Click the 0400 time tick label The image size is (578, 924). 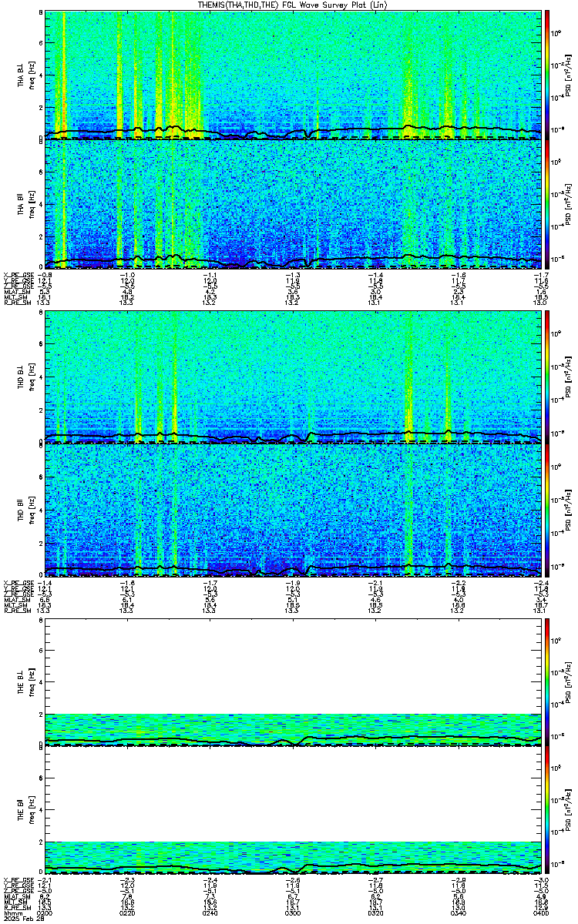pos(541,913)
